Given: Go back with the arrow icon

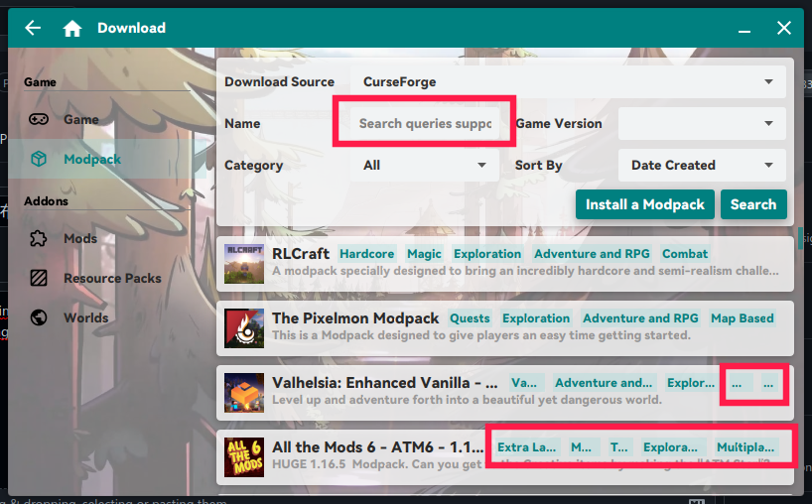Looking at the screenshot, I should tap(33, 28).
